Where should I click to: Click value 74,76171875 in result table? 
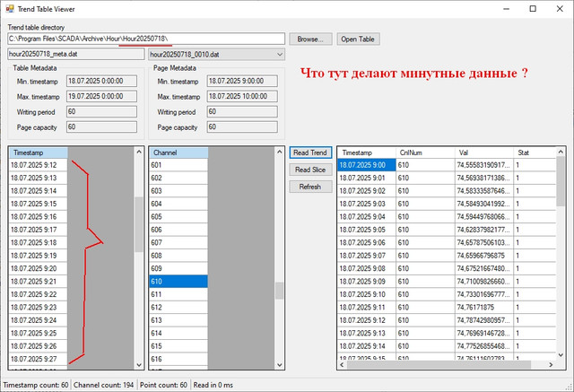click(484, 308)
